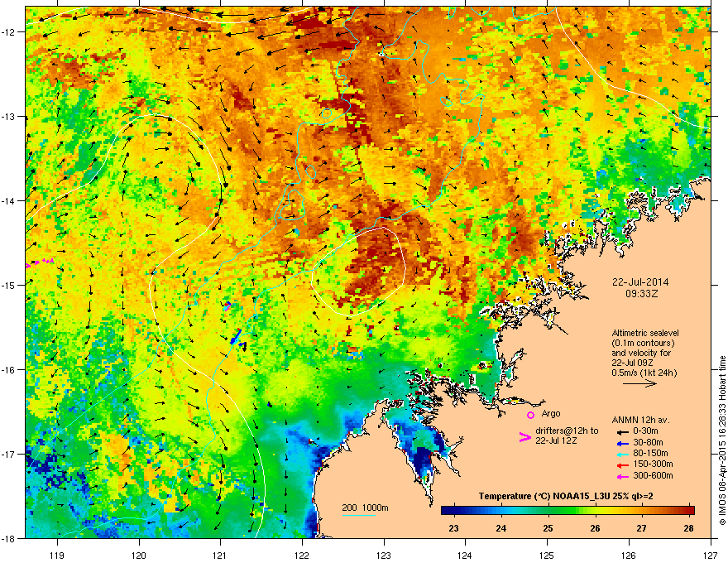
Task: Click the 0.5m/s velocity scale arrow
Action: (639, 383)
